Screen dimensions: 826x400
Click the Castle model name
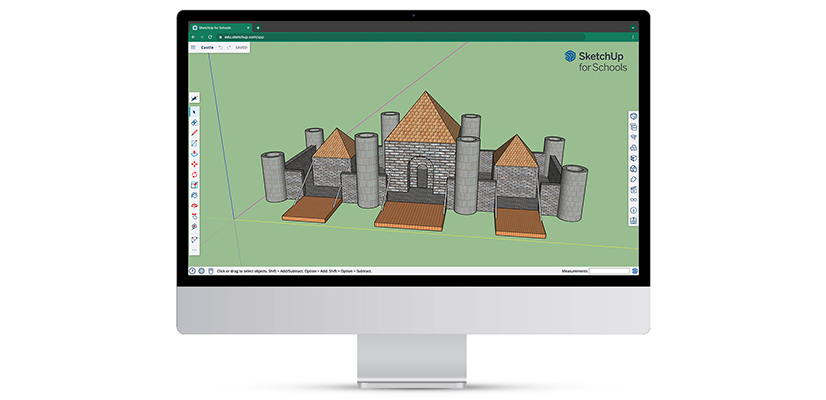pos(207,47)
